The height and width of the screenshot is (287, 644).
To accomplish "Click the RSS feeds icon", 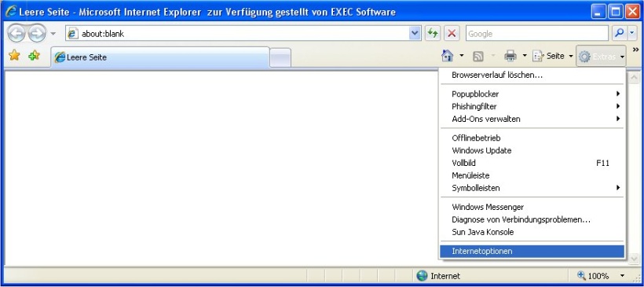I will pos(478,57).
